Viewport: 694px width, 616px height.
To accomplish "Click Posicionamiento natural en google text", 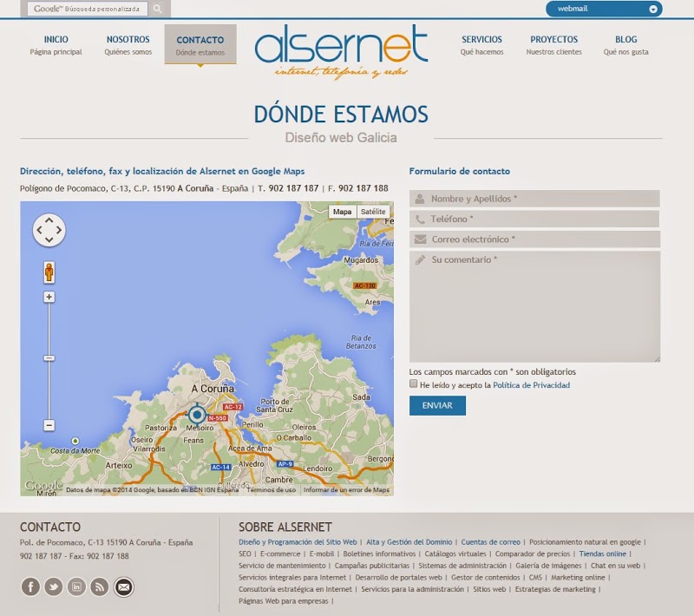I will click(585, 541).
